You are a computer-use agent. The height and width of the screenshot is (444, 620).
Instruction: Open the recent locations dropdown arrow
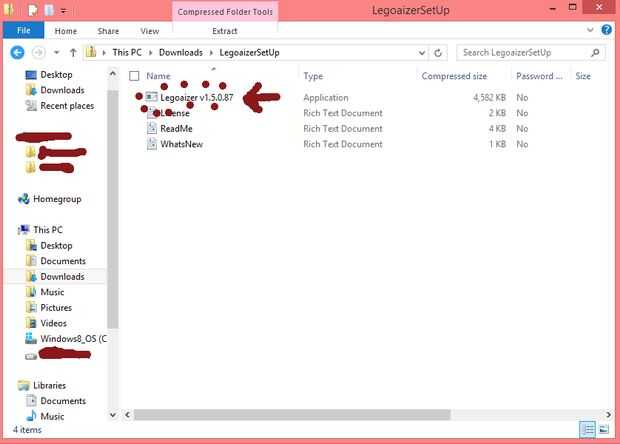click(x=57, y=53)
